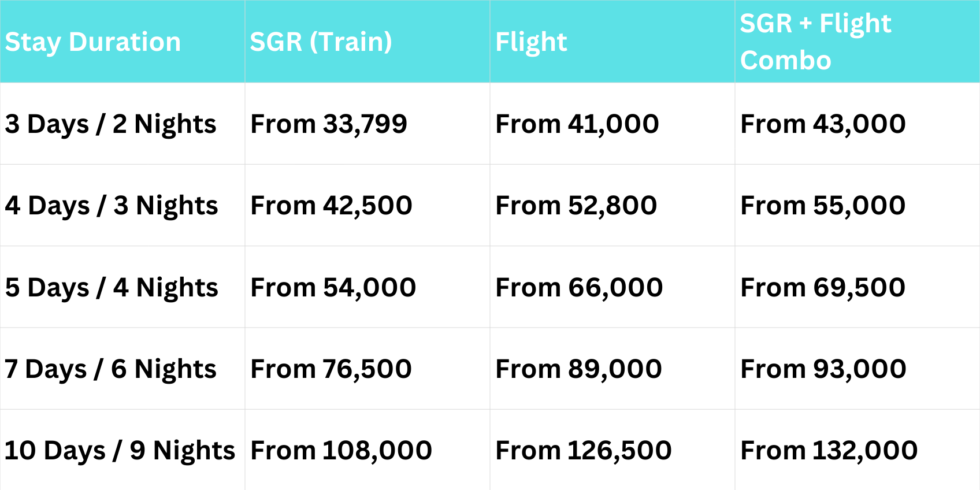Click the From 52,800 flight price
This screenshot has width=980, height=490.
576,206
